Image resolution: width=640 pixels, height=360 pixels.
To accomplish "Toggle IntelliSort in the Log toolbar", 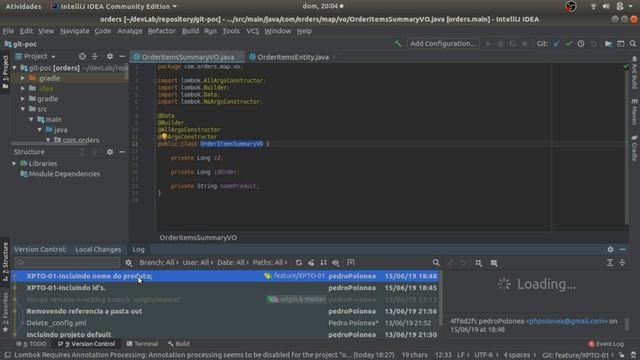I will coord(323,263).
